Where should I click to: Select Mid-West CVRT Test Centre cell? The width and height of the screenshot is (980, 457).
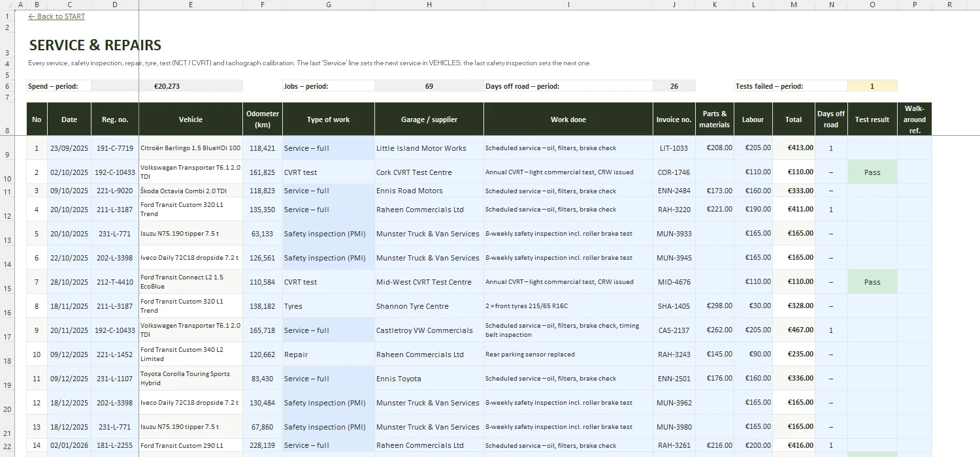click(429, 282)
